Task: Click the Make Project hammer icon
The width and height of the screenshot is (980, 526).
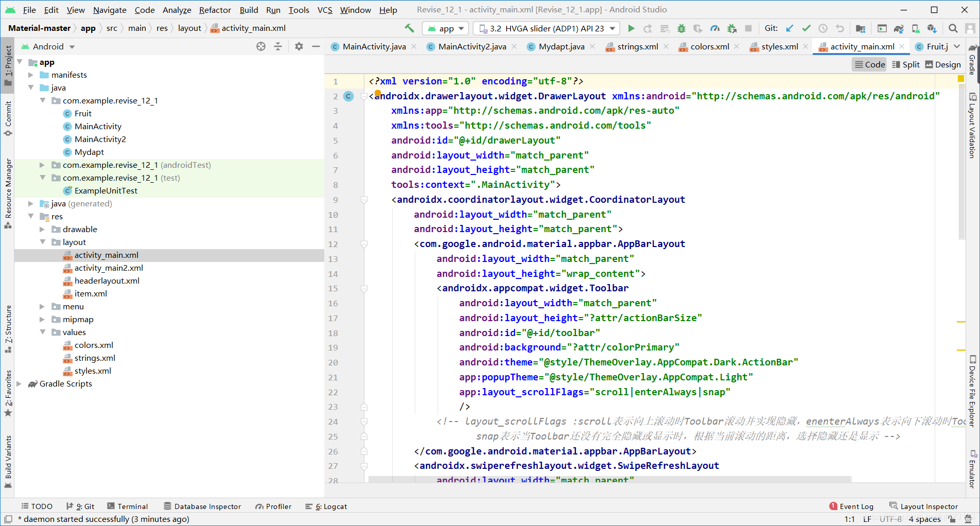Action: pyautogui.click(x=409, y=28)
